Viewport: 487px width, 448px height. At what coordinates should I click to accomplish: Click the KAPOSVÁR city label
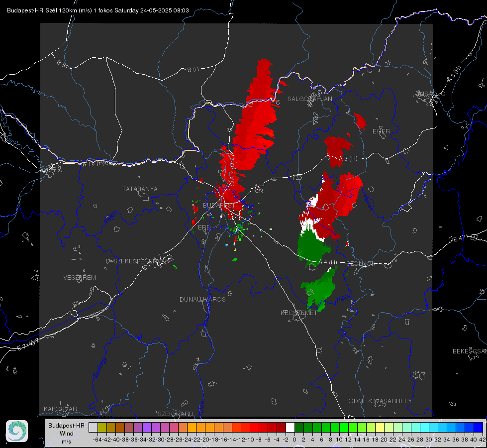pyautogui.click(x=60, y=409)
